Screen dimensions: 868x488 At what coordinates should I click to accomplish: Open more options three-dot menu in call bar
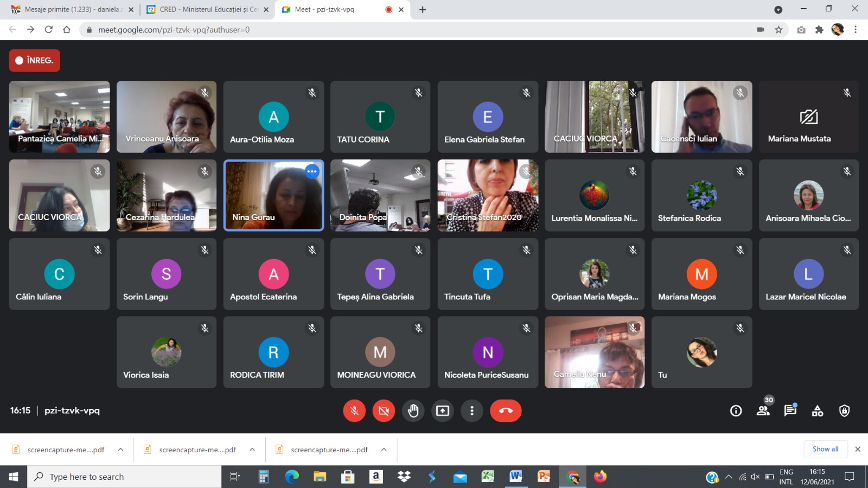[x=471, y=411]
